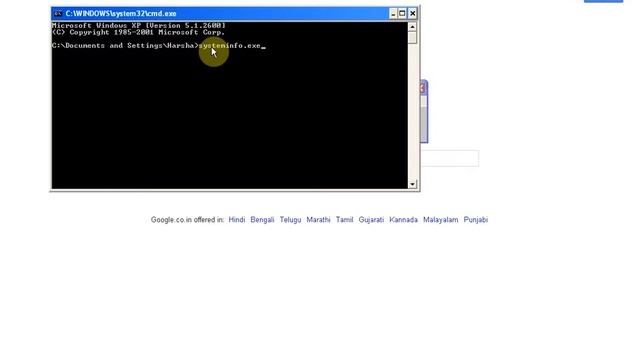Screen dimensions: 640x360
Task: Open the Gujarati language link
Action: click(371, 220)
